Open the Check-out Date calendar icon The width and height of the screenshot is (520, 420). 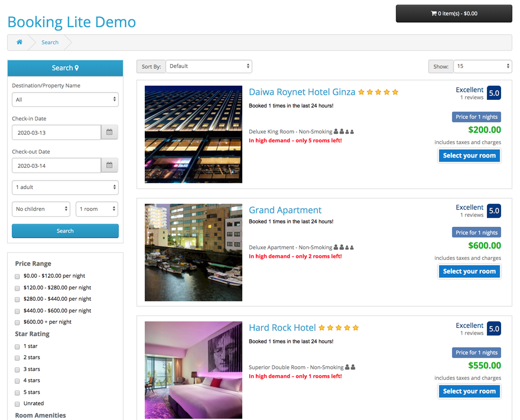click(x=110, y=166)
